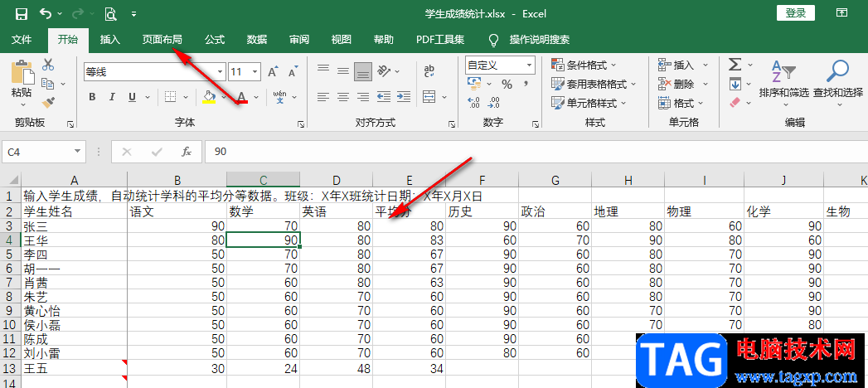
Task: Open the font name dropdown 等线
Action: [219, 72]
